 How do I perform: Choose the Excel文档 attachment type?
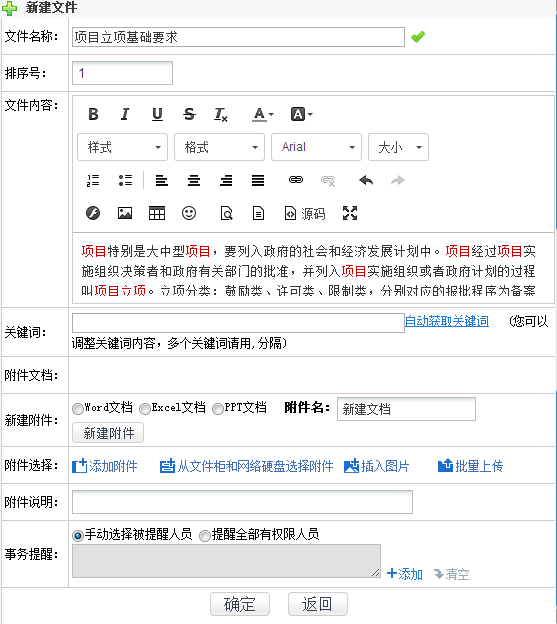(145, 409)
